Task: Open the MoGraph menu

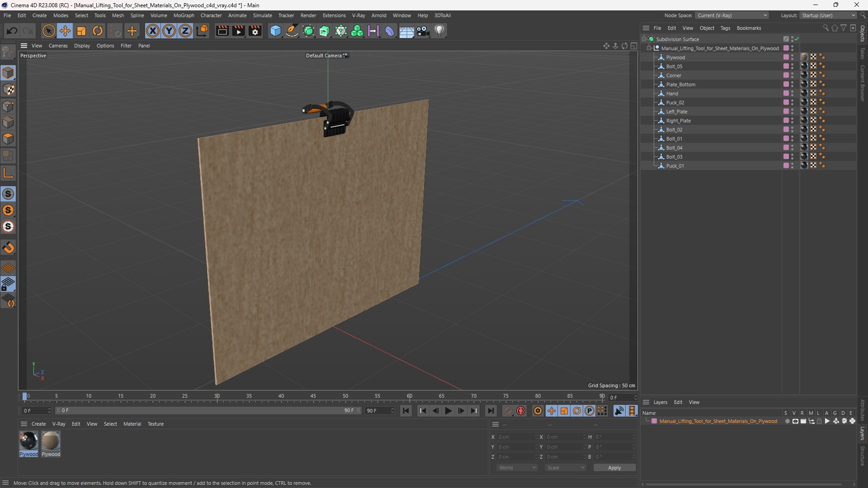Action: (x=184, y=15)
